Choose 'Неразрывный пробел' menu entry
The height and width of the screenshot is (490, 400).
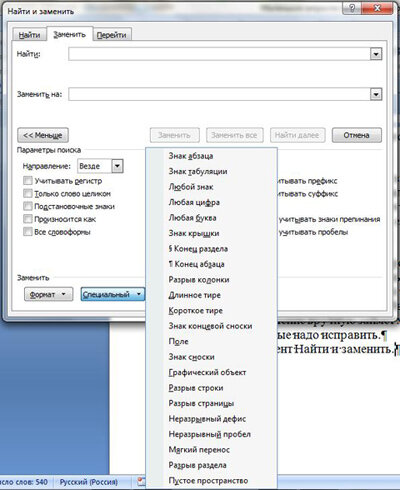pos(211,434)
